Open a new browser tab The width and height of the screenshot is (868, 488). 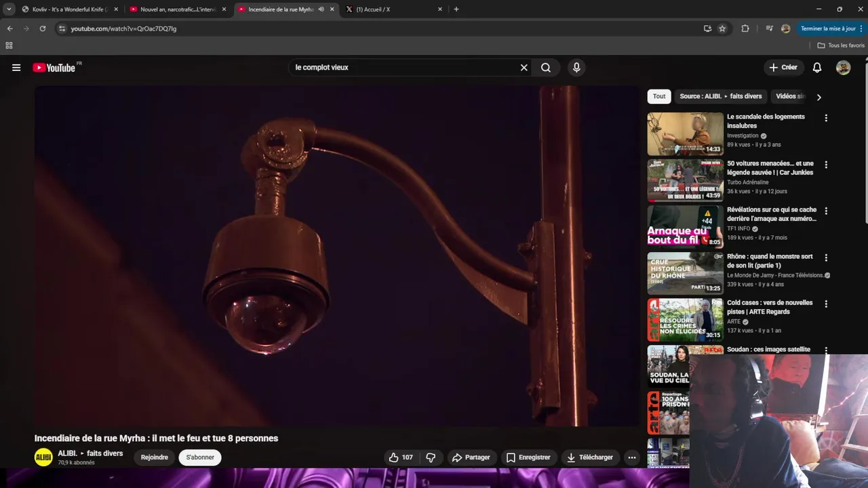(x=456, y=9)
